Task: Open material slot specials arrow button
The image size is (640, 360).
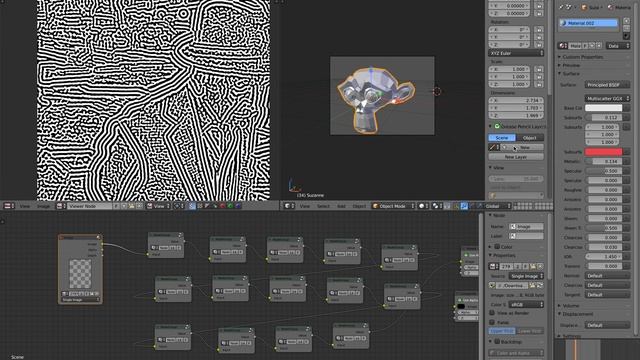Action: coord(627,36)
